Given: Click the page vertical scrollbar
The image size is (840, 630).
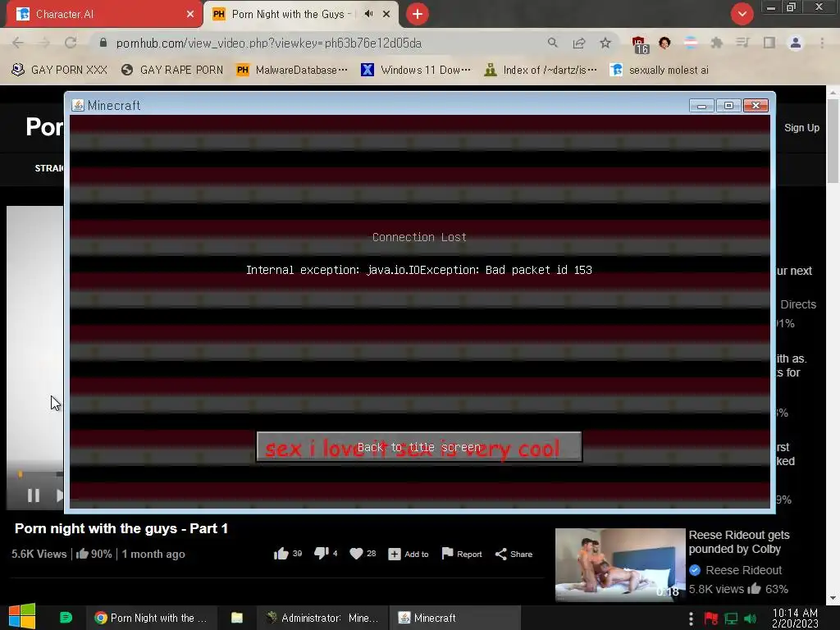Looking at the screenshot, I should coord(833,141).
